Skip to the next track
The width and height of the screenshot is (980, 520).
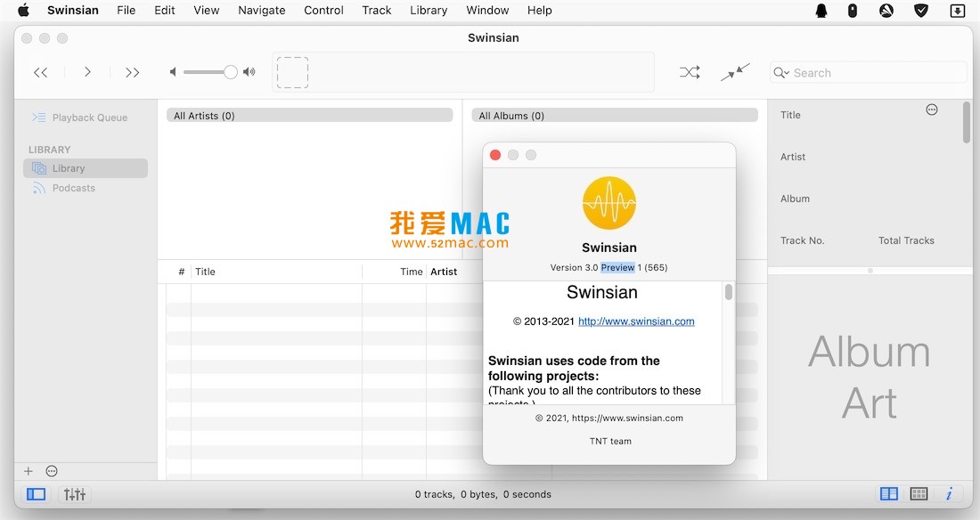point(132,72)
